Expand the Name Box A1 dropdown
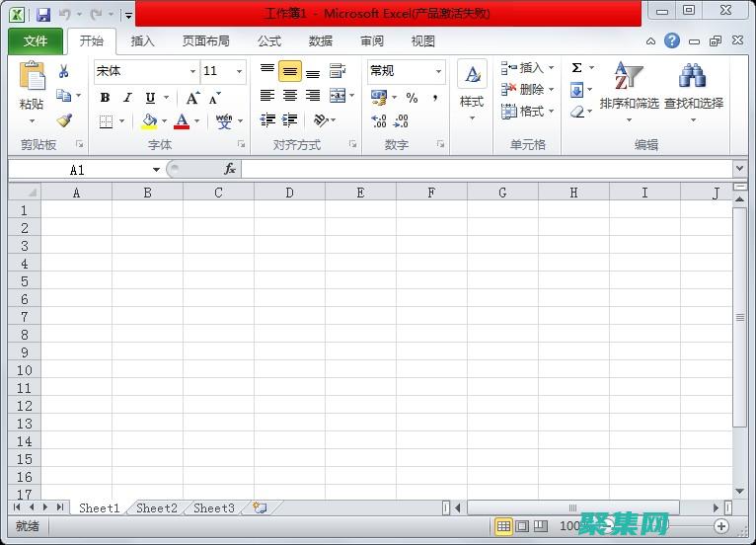The height and width of the screenshot is (545, 756). click(x=156, y=169)
